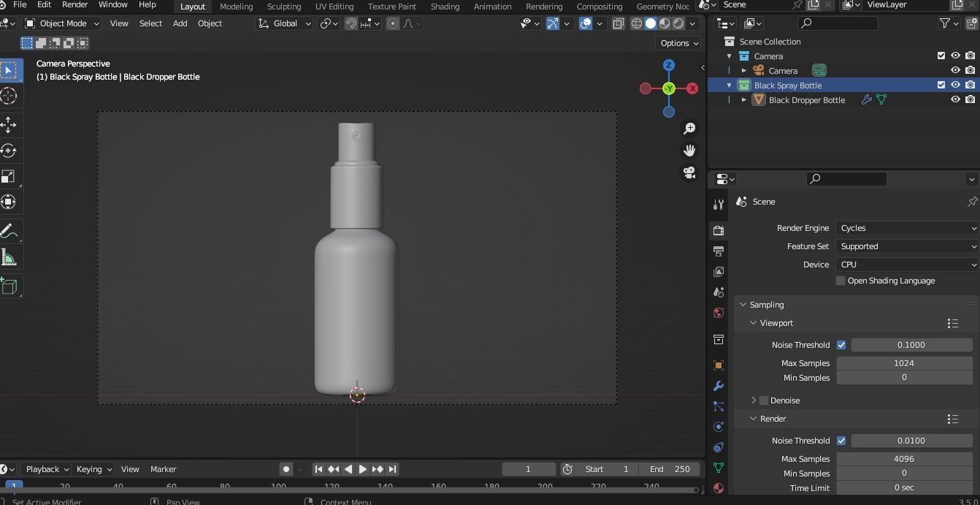Collapse the Sampling panel

pos(743,305)
